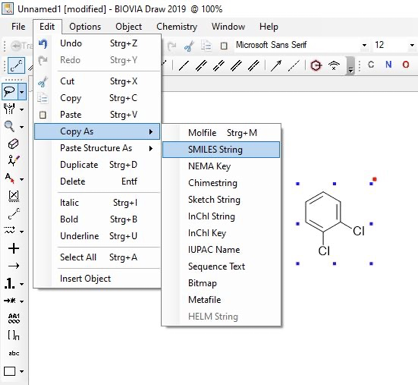Select the carbon C atom button
The height and width of the screenshot is (386, 418).
tap(371, 64)
